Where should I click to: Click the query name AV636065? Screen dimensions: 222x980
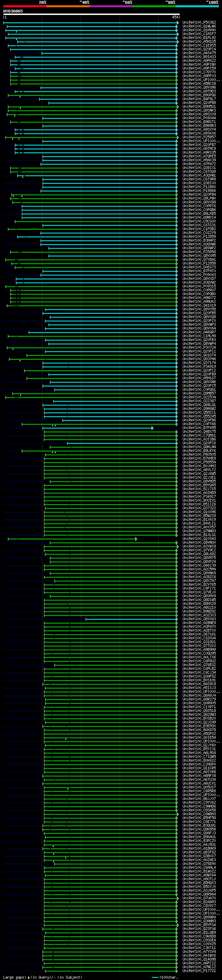click(13, 11)
